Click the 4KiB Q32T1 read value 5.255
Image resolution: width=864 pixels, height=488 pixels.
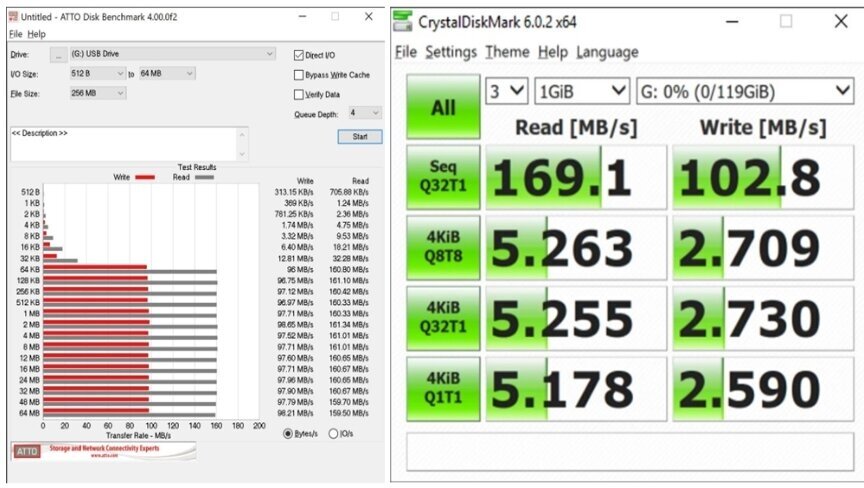tap(576, 318)
